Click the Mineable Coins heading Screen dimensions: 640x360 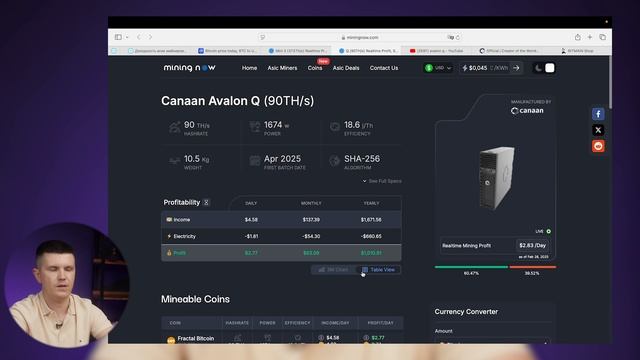[195, 299]
